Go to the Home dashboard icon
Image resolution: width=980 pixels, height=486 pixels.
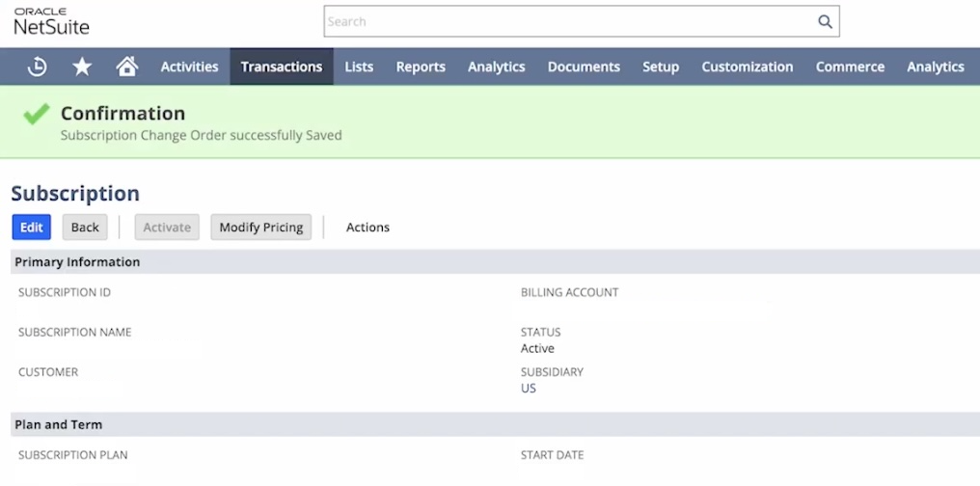click(126, 67)
